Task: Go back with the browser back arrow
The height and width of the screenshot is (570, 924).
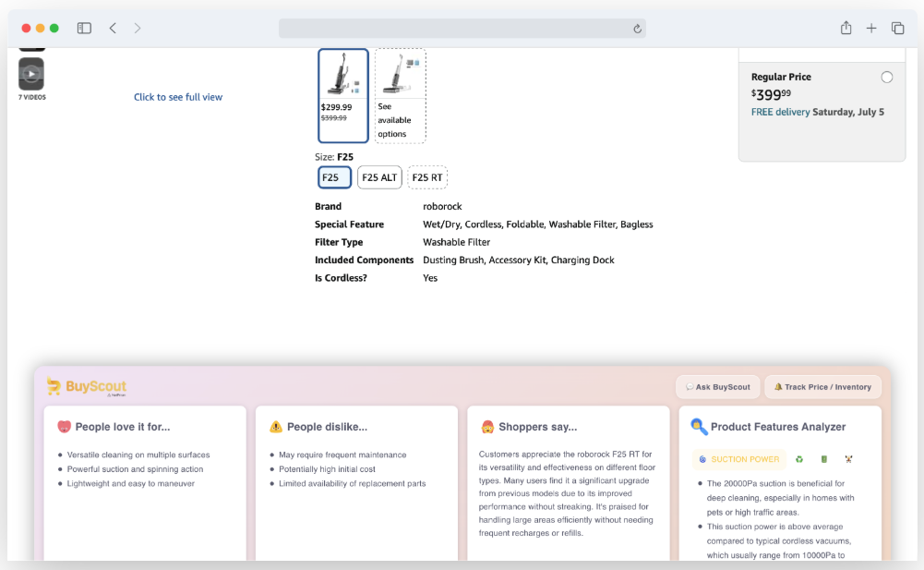Action: (113, 28)
